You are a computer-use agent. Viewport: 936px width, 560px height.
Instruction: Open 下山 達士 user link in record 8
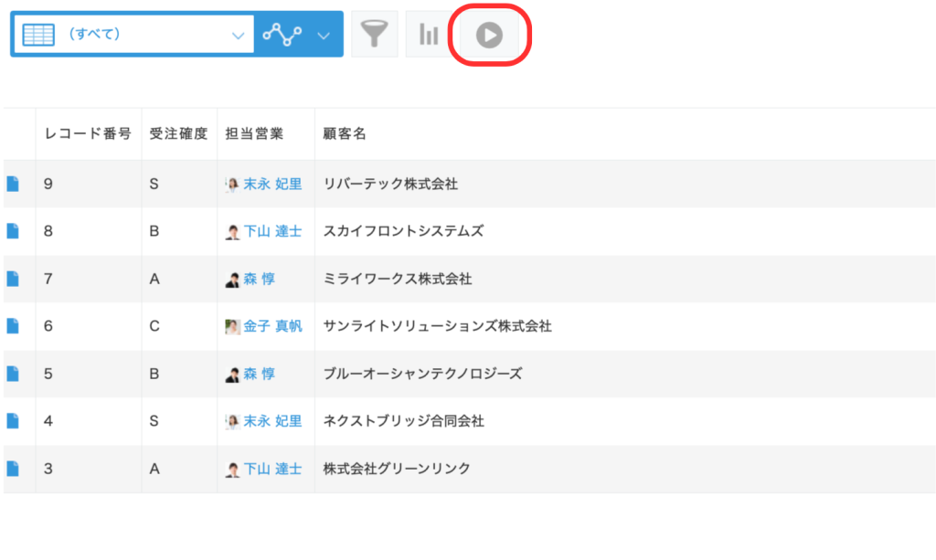point(271,231)
